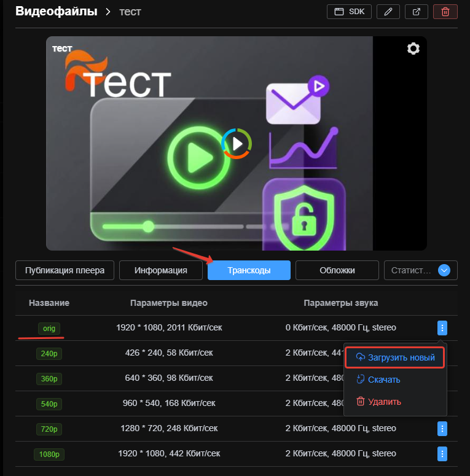This screenshot has width=470, height=476.
Task: Click the pencil edit icon
Action: [x=388, y=12]
